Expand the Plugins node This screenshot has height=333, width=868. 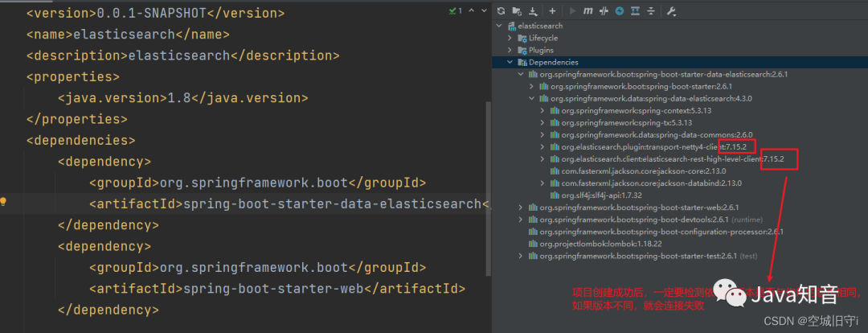tap(510, 51)
